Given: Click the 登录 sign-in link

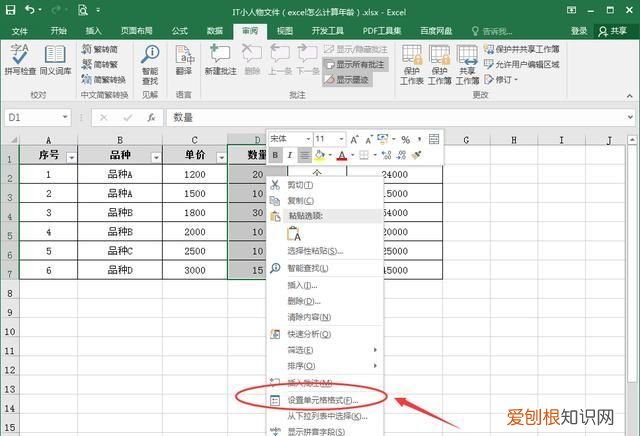Looking at the screenshot, I should pos(579,31).
